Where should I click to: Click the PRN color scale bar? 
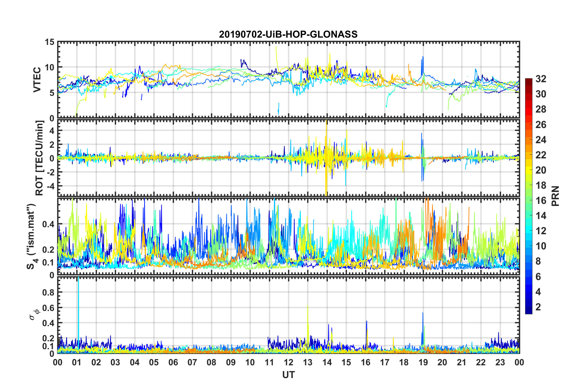point(529,196)
